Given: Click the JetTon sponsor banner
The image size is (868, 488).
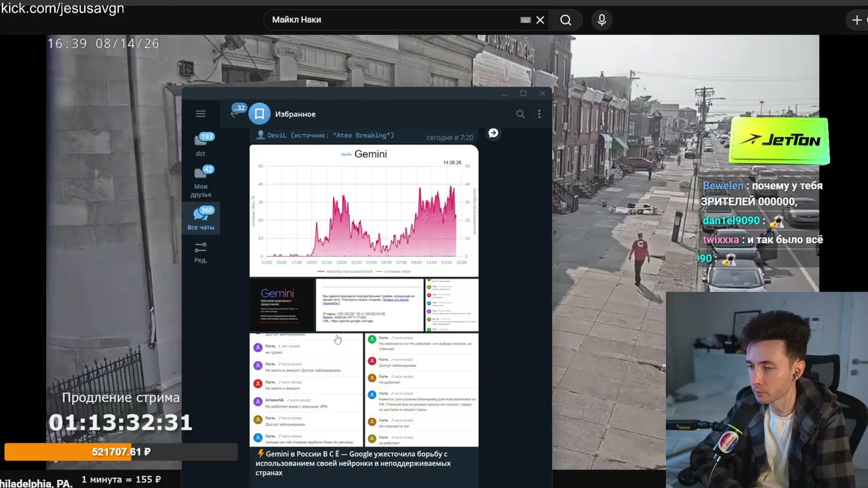Looking at the screenshot, I should point(779,140).
